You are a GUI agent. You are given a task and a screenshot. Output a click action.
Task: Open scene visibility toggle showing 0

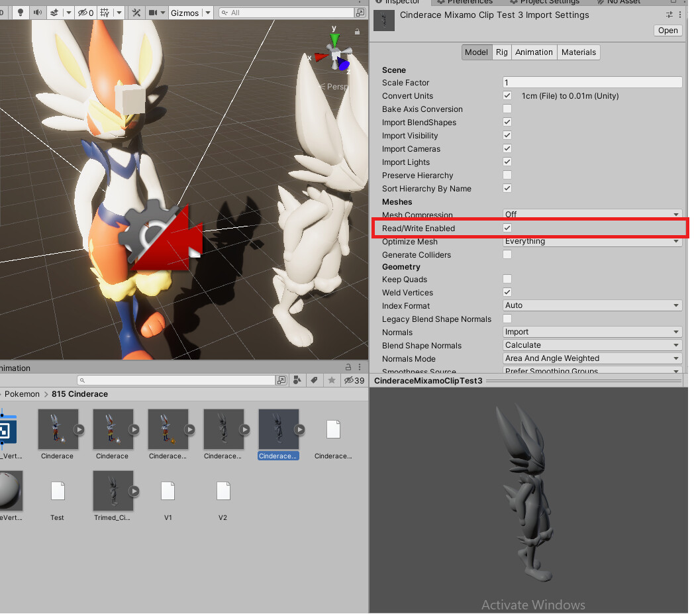tap(86, 11)
